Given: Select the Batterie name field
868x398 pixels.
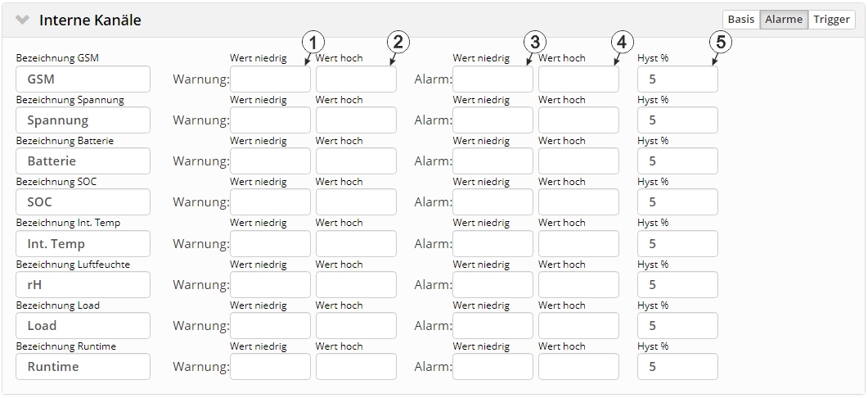Looking at the screenshot, I should 83,161.
